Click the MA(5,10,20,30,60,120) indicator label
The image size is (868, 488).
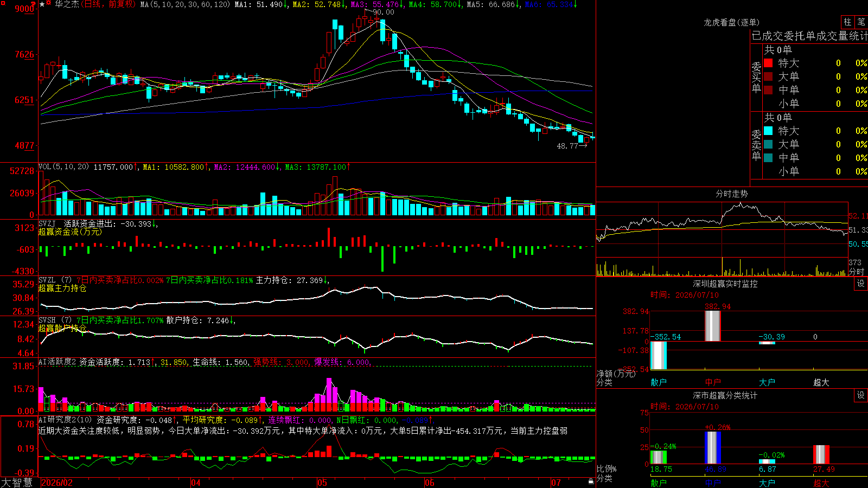(x=185, y=4)
